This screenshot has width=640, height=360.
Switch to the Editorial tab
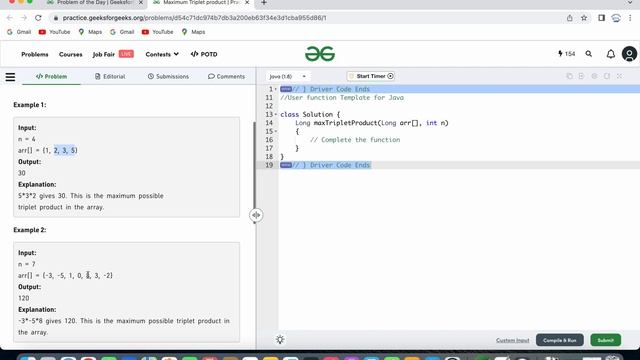coord(110,76)
